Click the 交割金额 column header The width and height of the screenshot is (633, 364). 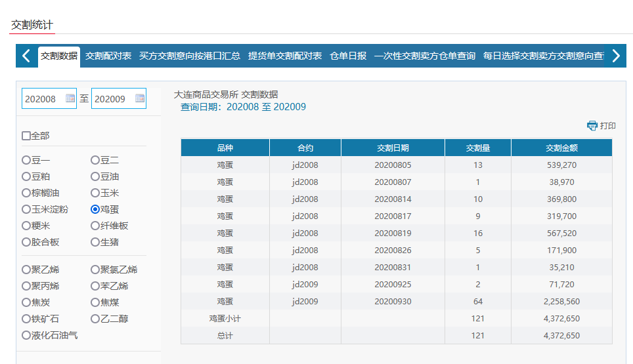[561, 148]
